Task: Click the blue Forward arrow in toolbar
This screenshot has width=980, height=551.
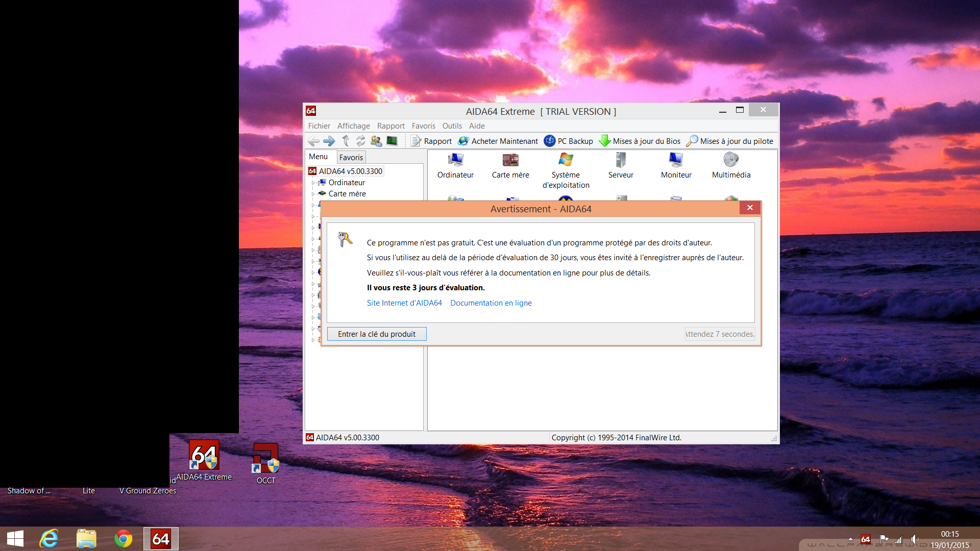Action: pyautogui.click(x=329, y=141)
